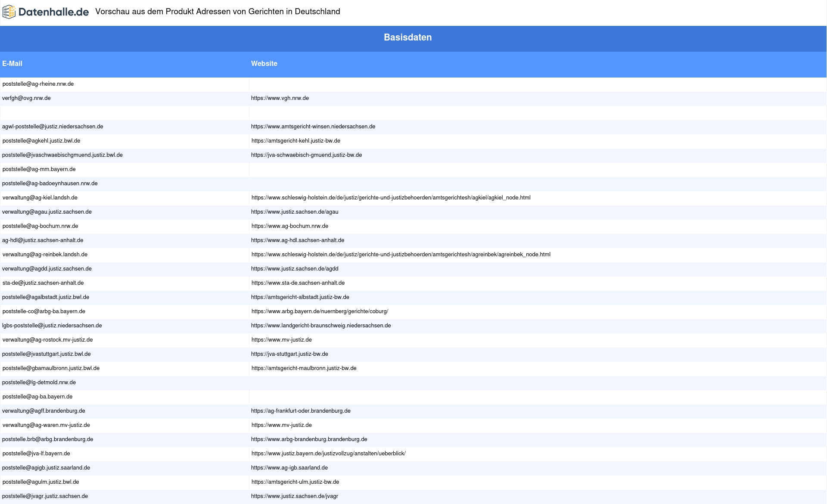Select email verwaltung@agff.brandenburg.de

coord(44,411)
